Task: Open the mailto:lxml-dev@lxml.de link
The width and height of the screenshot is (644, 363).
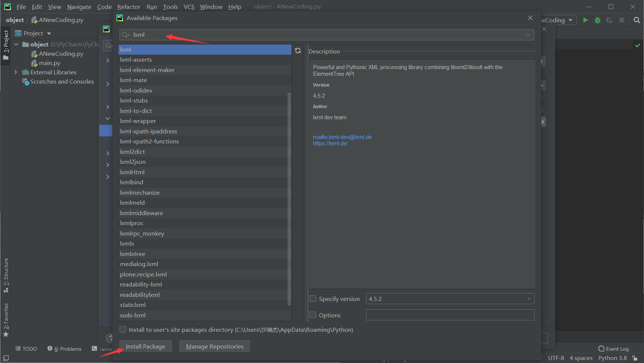Action: pyautogui.click(x=342, y=137)
